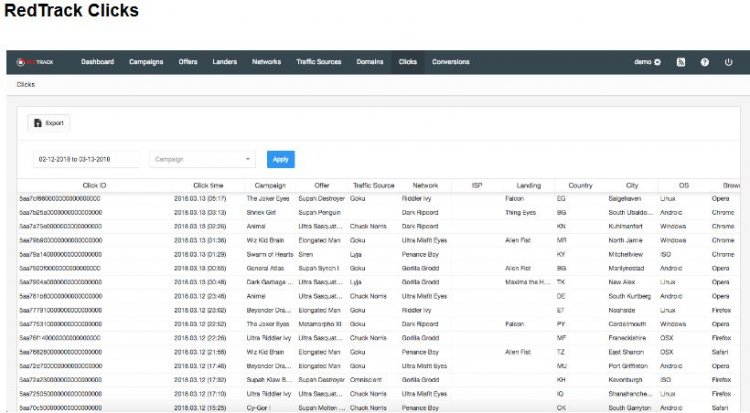Image resolution: width=750 pixels, height=413 pixels.
Task: Open the Networks tab
Action: tap(266, 62)
